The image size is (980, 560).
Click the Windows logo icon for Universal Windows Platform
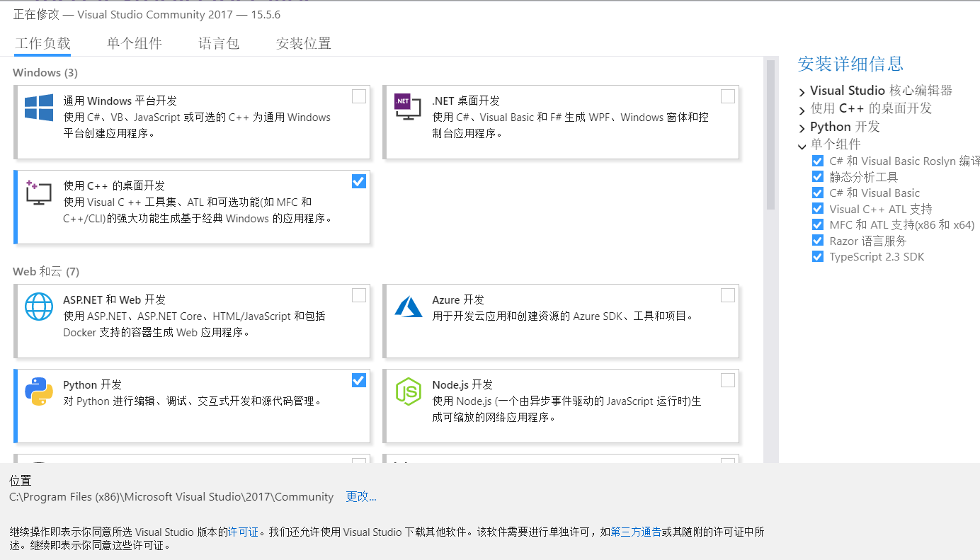(39, 108)
